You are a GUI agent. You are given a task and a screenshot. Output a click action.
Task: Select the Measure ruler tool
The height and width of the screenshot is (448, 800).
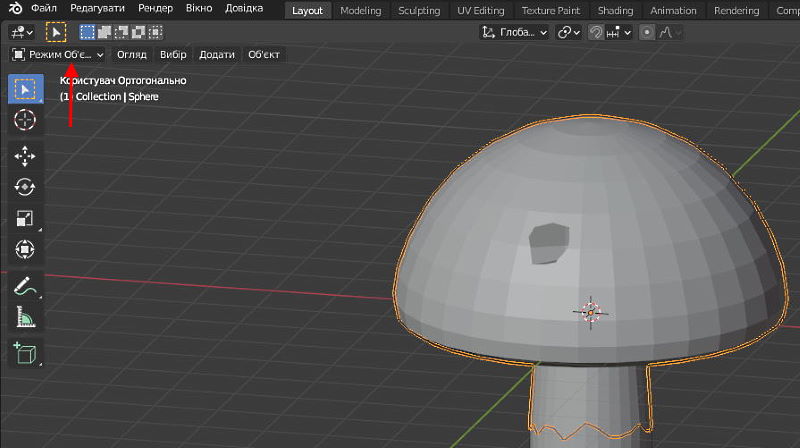tap(25, 317)
